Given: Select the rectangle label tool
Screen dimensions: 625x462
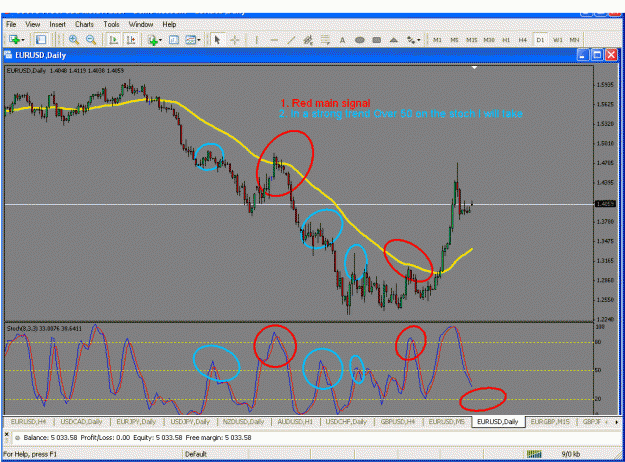Looking at the screenshot, I should coord(376,40).
